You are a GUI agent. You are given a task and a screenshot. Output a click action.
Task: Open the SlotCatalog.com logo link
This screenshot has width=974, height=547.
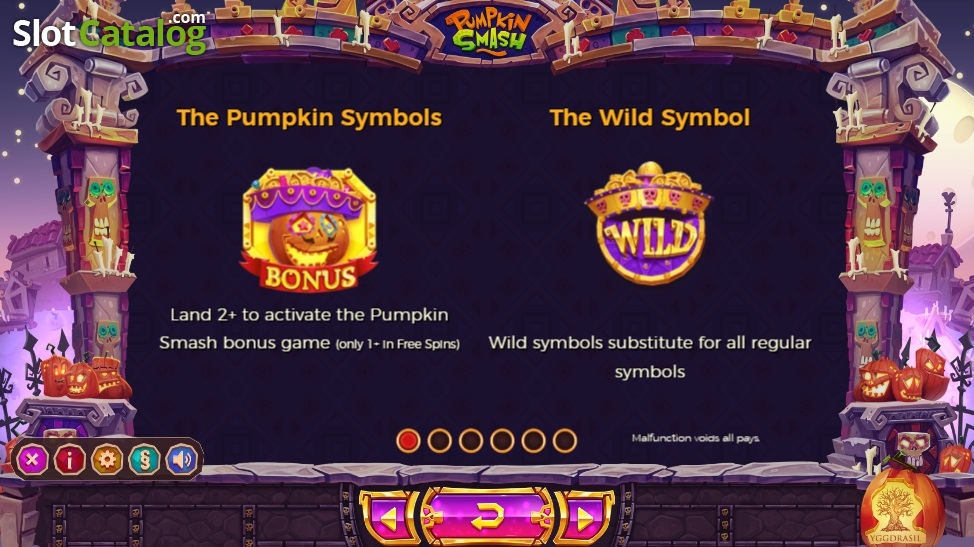click(x=110, y=32)
